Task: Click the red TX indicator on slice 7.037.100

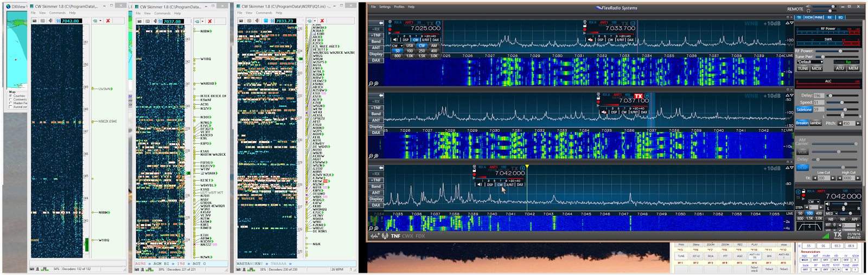Action: [x=639, y=96]
